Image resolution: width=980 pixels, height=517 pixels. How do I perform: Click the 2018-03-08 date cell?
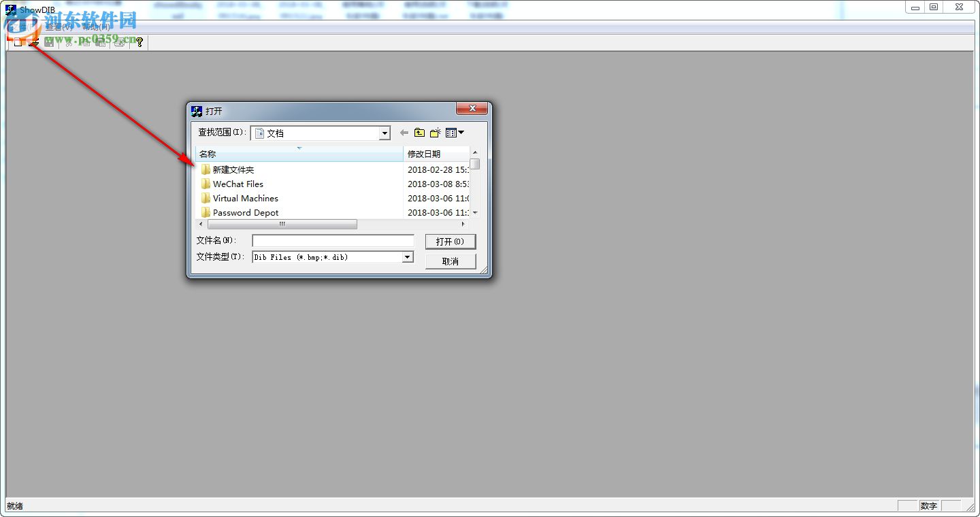click(438, 184)
